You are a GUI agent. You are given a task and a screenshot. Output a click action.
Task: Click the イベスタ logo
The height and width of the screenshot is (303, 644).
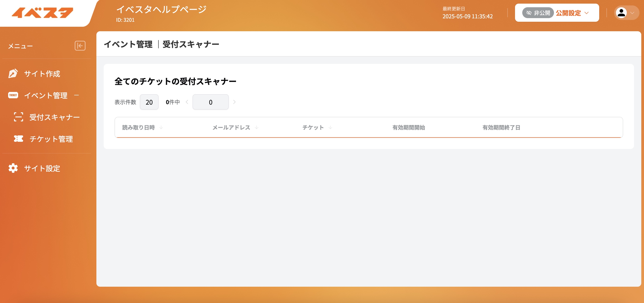click(x=43, y=13)
